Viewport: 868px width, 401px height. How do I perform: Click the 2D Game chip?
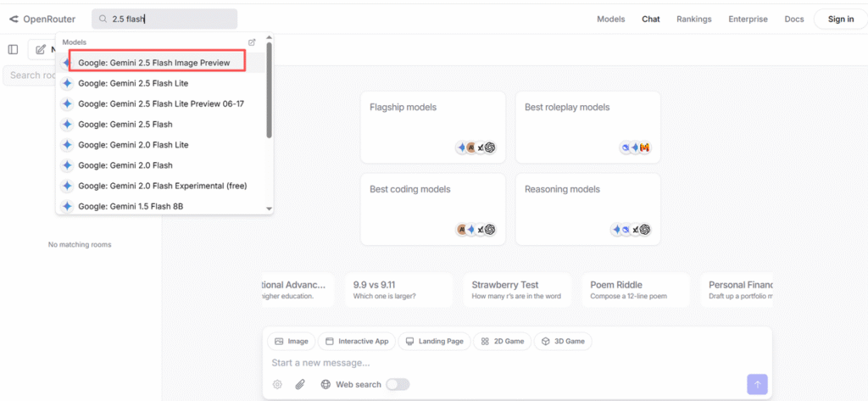[x=502, y=341]
